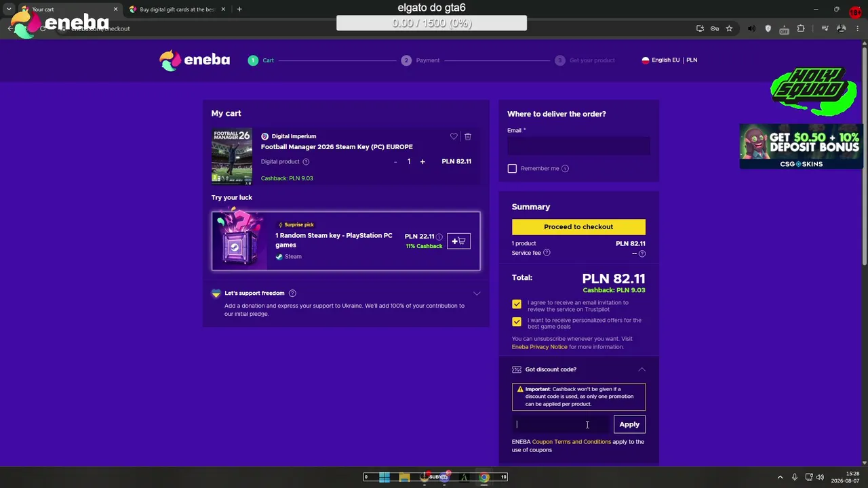Open Service fee info icon
868x488 pixels.
pyautogui.click(x=547, y=253)
